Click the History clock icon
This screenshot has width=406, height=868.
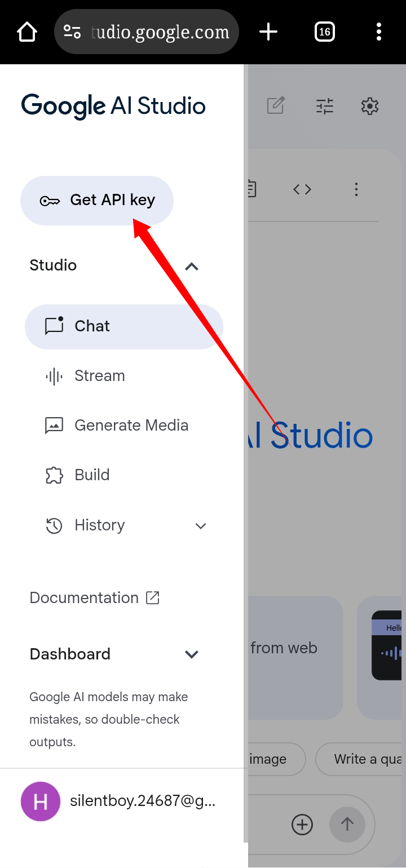(54, 526)
